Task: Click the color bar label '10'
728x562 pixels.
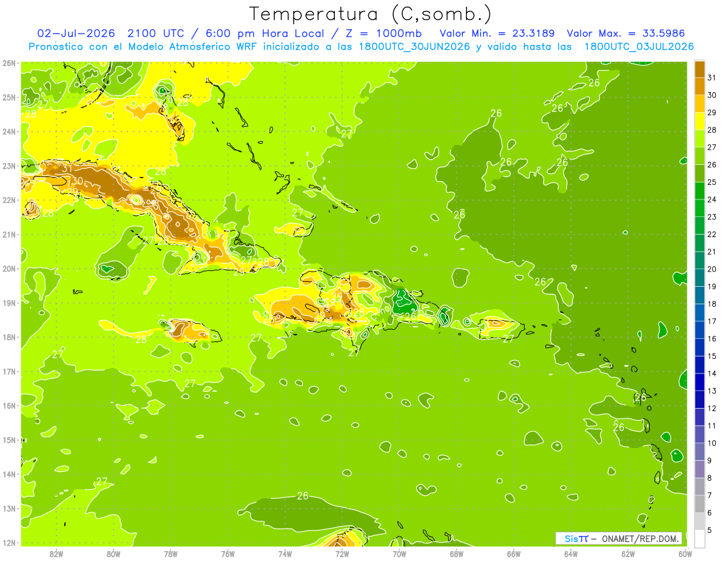Action: click(x=712, y=443)
